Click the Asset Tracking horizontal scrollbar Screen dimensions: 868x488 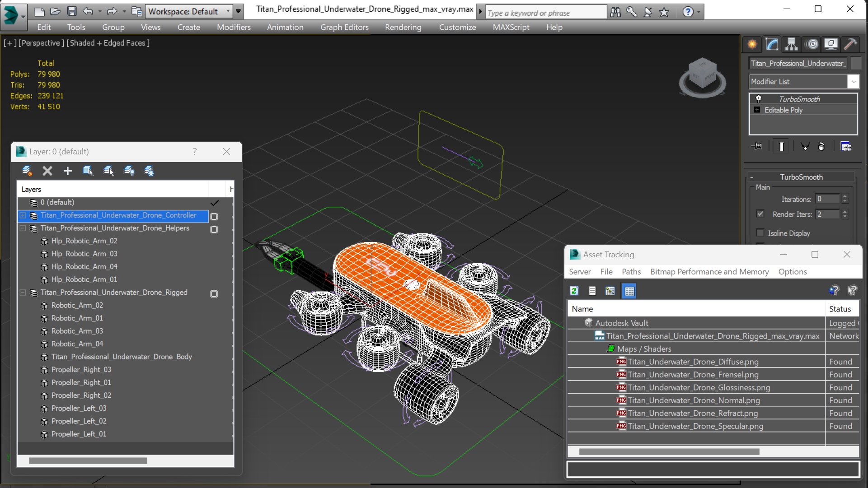pyautogui.click(x=669, y=451)
